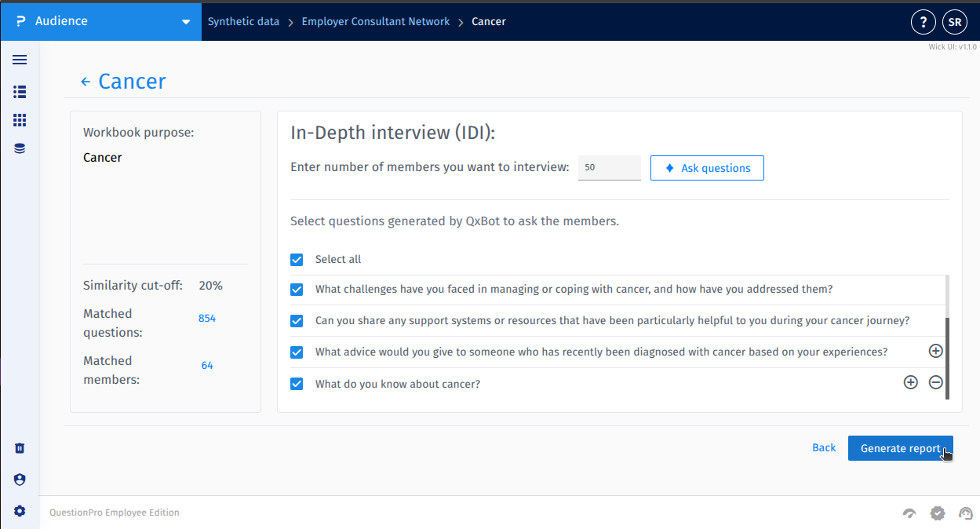Click the SR user avatar

click(955, 22)
